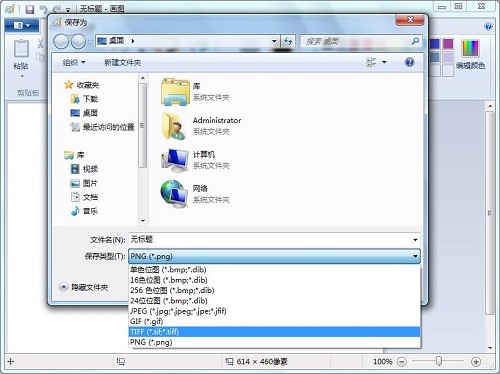The height and width of the screenshot is (374, 500).
Task: Click the forward navigation button in dialog
Action: point(79,42)
